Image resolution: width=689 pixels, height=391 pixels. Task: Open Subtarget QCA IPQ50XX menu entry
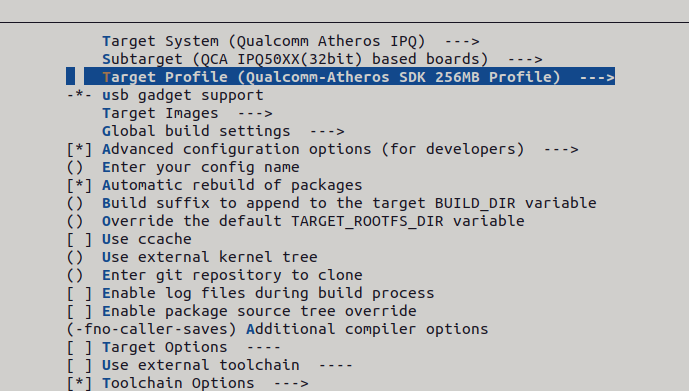click(x=322, y=59)
